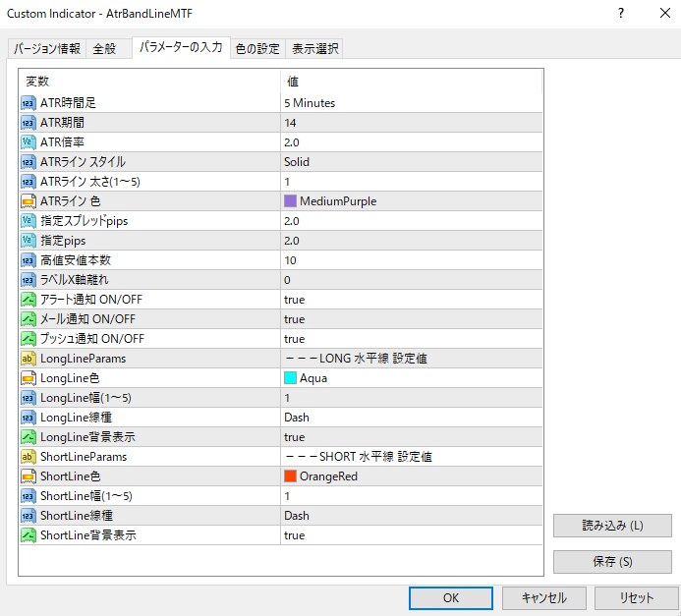681x616 pixels.
Task: Click the MediumPurple color swatch
Action: 290,201
